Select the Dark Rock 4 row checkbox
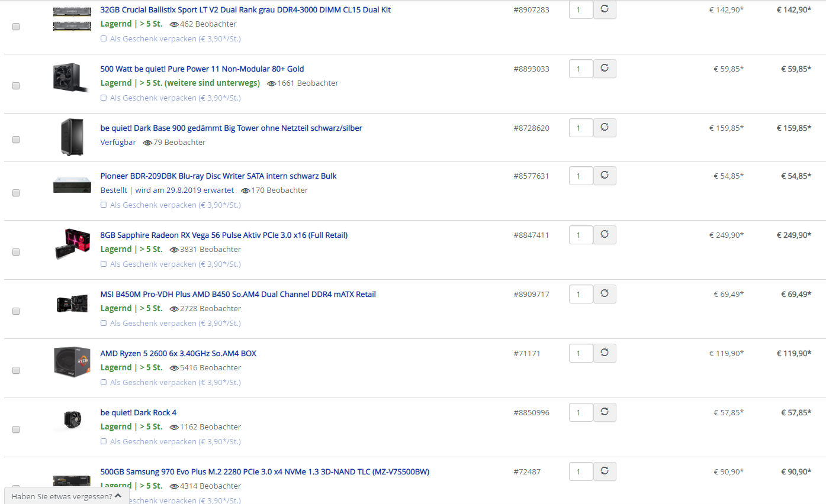Viewport: 826px width, 504px height. tap(16, 429)
